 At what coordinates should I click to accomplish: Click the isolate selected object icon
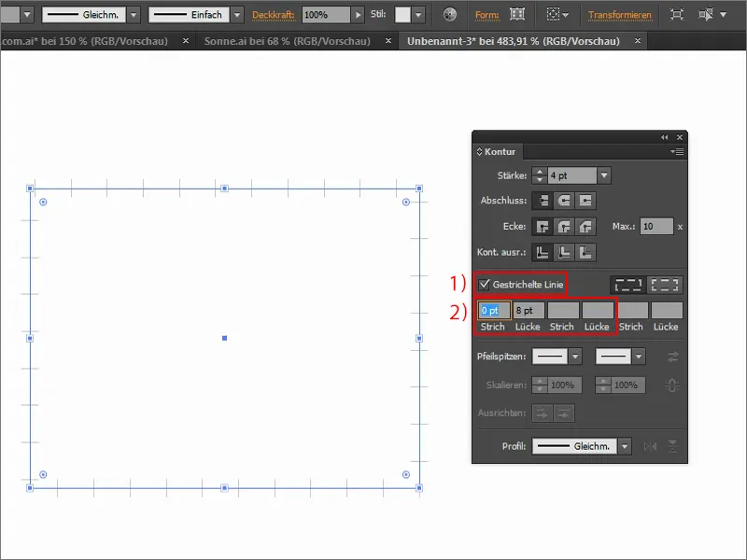point(676,14)
